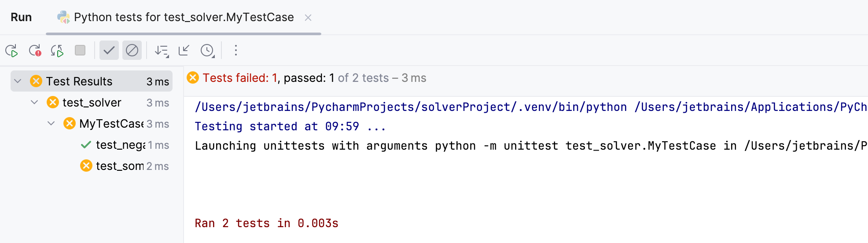Select the failed test_som test item
Screen dimensions: 868x243
point(120,166)
